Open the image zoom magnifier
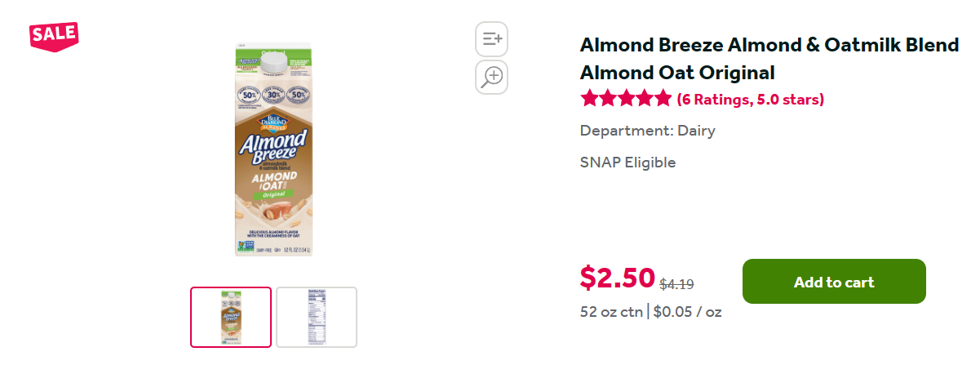980x374 pixels. 491,77
